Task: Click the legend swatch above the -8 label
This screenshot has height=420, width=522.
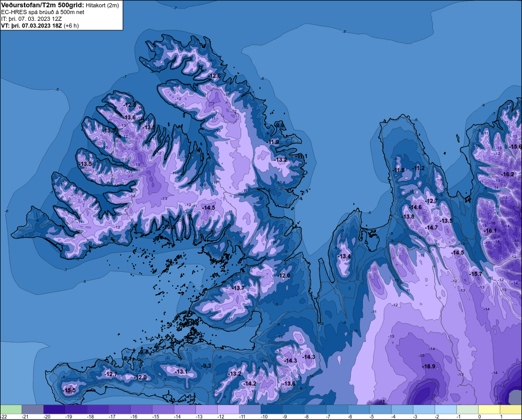Action: (315, 410)
